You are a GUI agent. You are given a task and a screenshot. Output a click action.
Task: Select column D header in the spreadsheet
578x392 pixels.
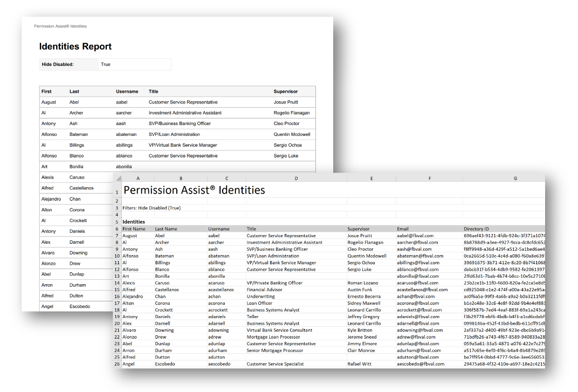[x=296, y=178]
